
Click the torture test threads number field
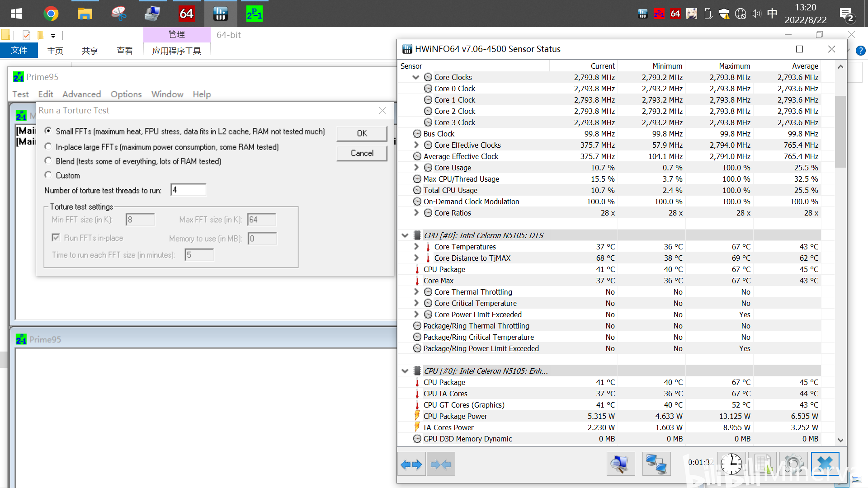tap(188, 190)
